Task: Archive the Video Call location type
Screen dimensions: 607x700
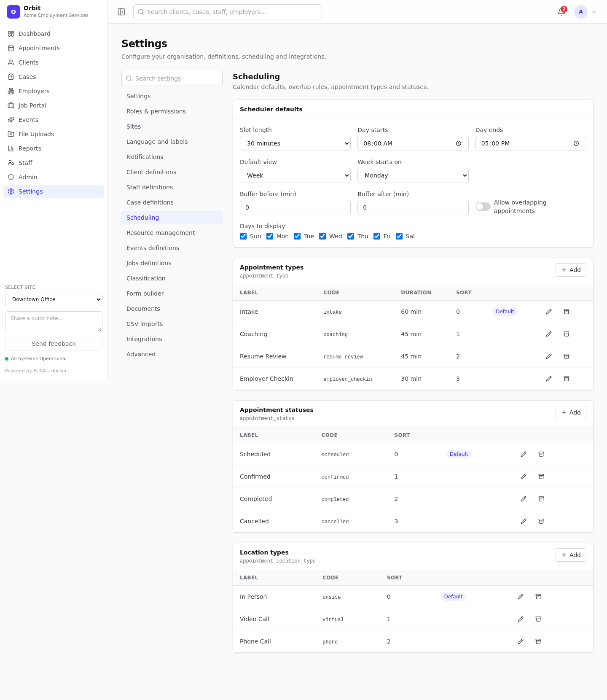Action: coord(538,619)
